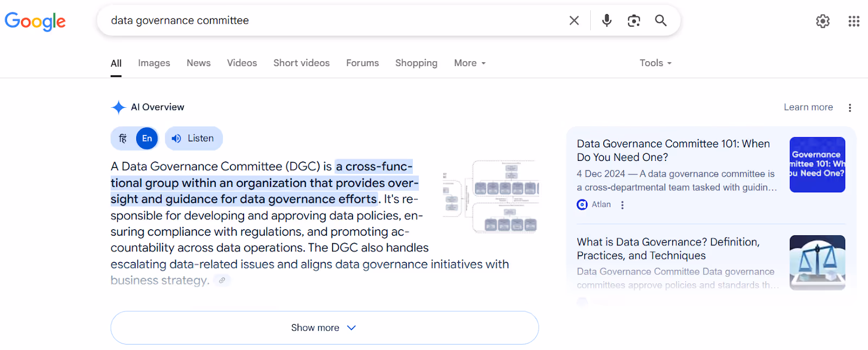Switch to the Images tab
This screenshot has height=350, width=868.
point(154,63)
